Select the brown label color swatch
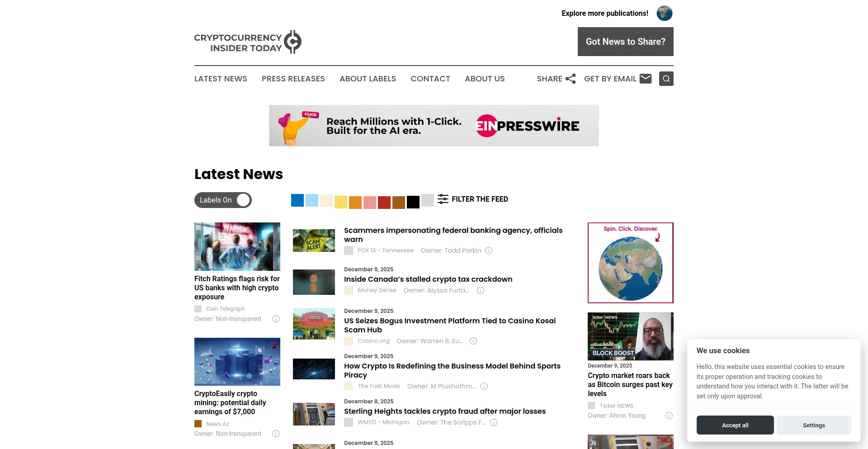This screenshot has width=868, height=449. pos(399,202)
